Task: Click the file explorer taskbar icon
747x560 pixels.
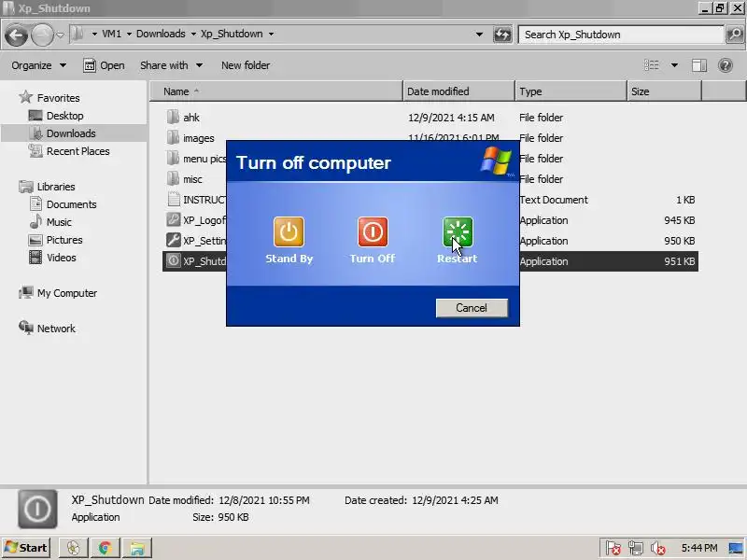Action: coord(137,548)
